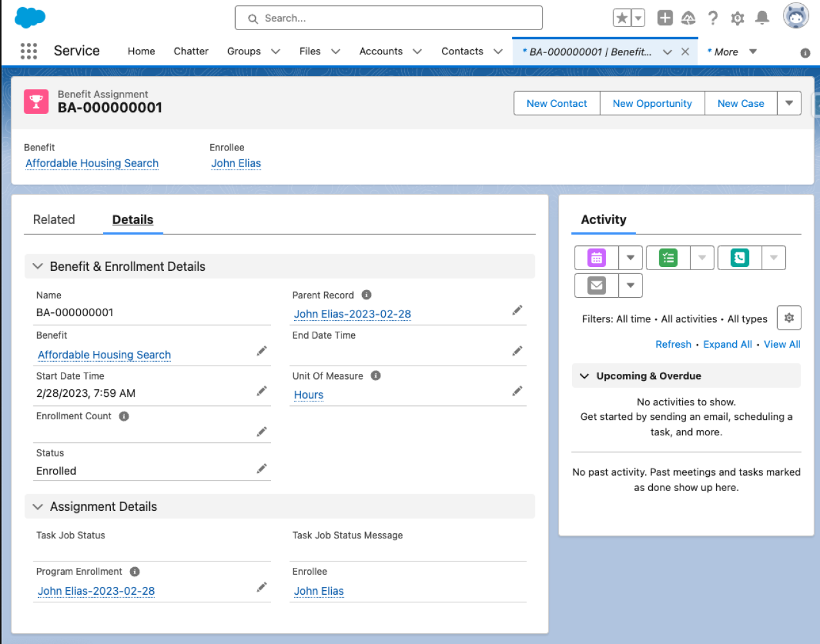Open the Setup gear icon
Screen dimensions: 820x644
point(737,18)
